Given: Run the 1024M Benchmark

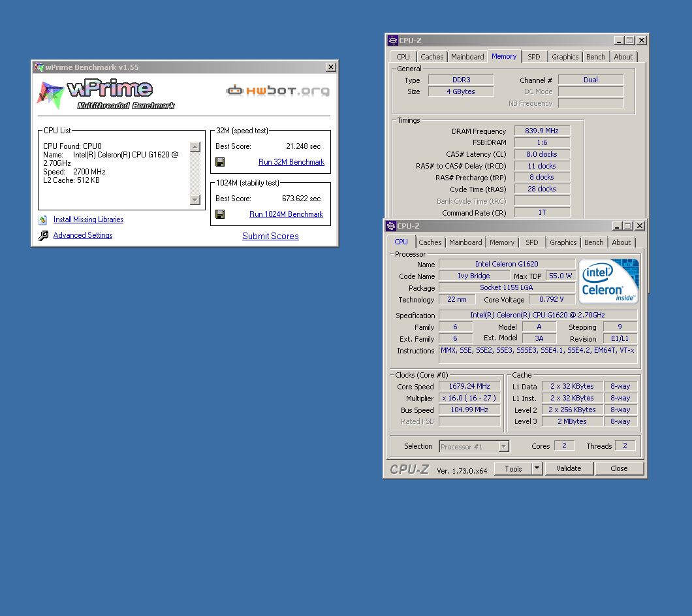Looking at the screenshot, I should 286,214.
